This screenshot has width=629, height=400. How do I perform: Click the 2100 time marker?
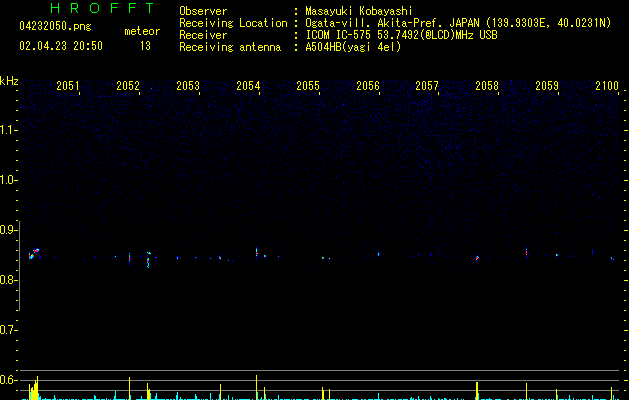(x=607, y=86)
